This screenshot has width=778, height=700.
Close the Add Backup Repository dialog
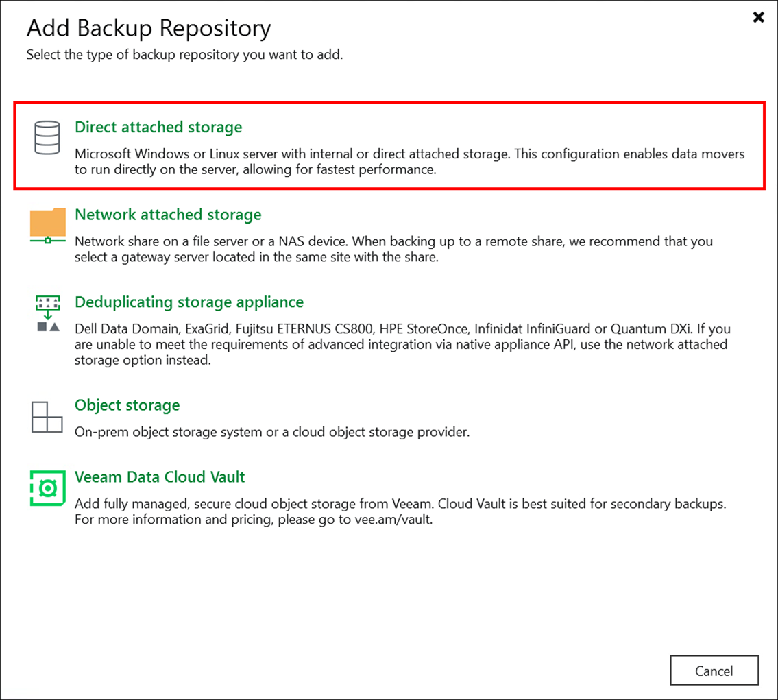(757, 17)
